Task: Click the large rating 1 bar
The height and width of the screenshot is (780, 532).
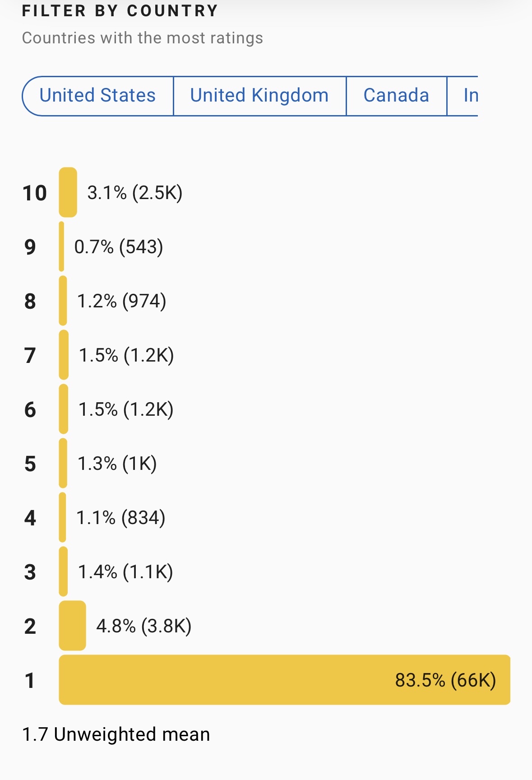Action: click(226, 680)
